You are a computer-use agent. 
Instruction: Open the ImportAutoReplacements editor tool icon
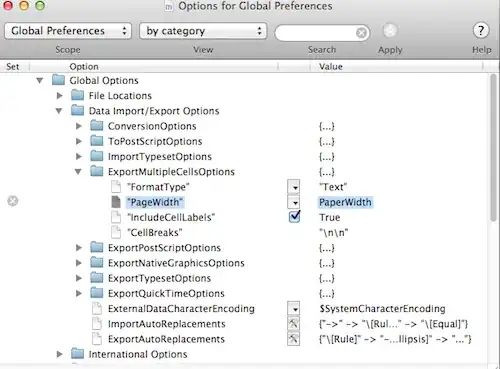coord(293,323)
